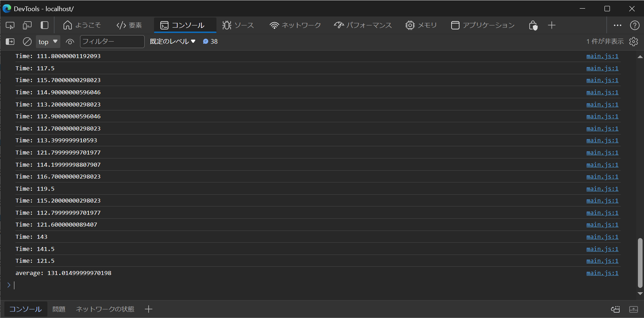Screen dimensions: 644x318
Task: Click the Edge DevTools logo in title bar
Action: pos(7,9)
